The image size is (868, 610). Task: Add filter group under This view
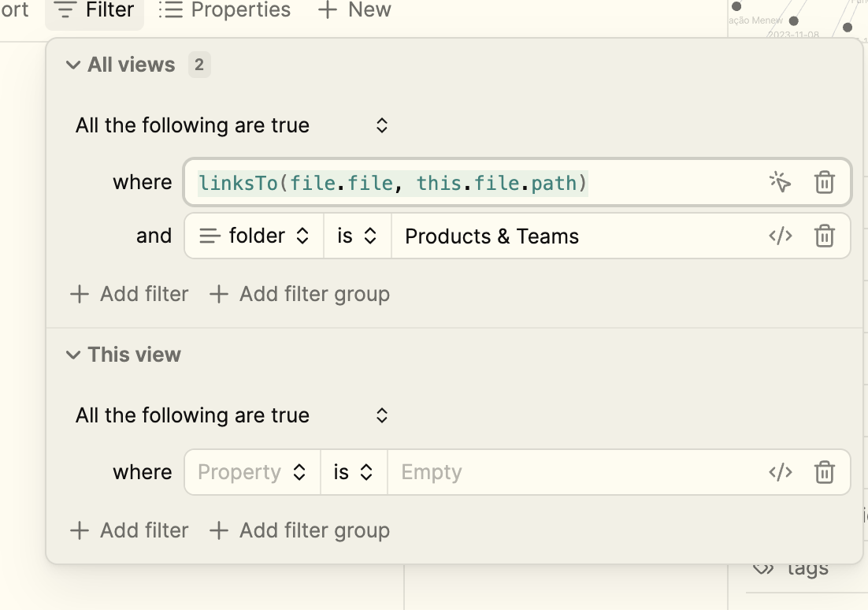tap(299, 530)
